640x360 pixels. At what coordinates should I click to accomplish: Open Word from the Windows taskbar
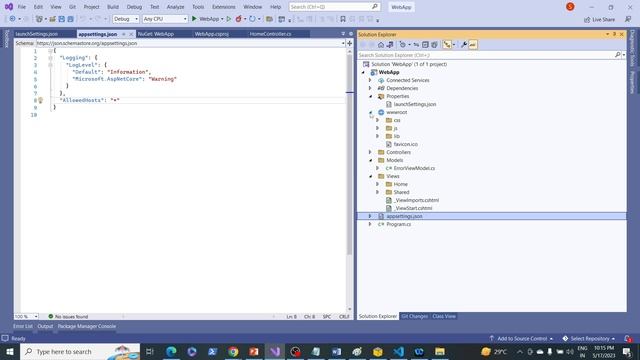click(x=336, y=351)
